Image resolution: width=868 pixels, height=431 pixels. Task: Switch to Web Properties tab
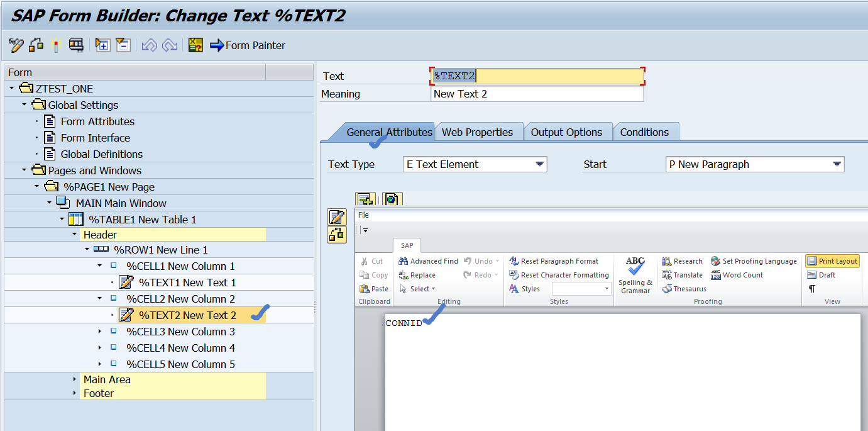click(478, 132)
